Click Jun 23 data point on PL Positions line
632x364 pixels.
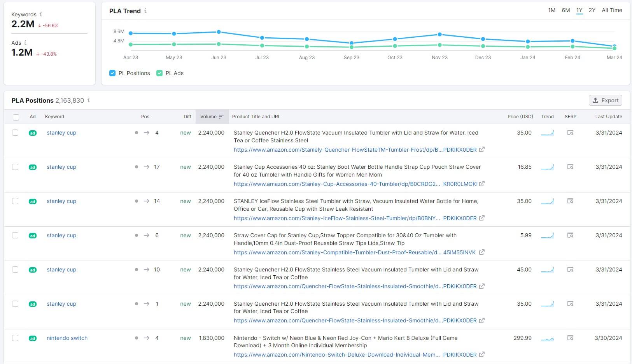[x=219, y=32]
